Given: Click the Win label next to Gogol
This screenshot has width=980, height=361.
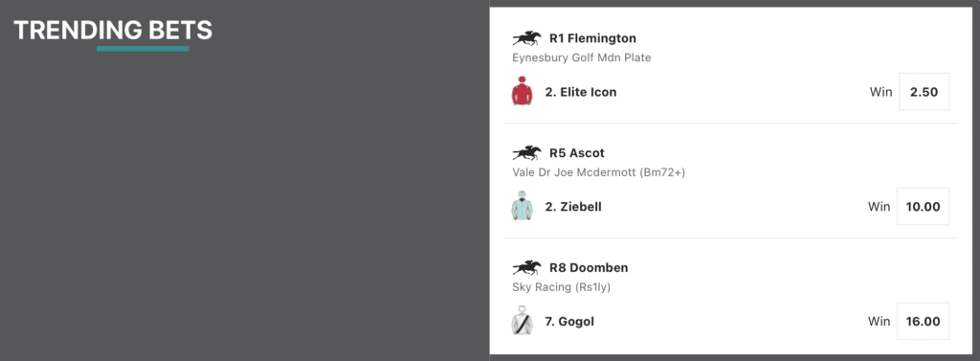Looking at the screenshot, I should (x=879, y=322).
